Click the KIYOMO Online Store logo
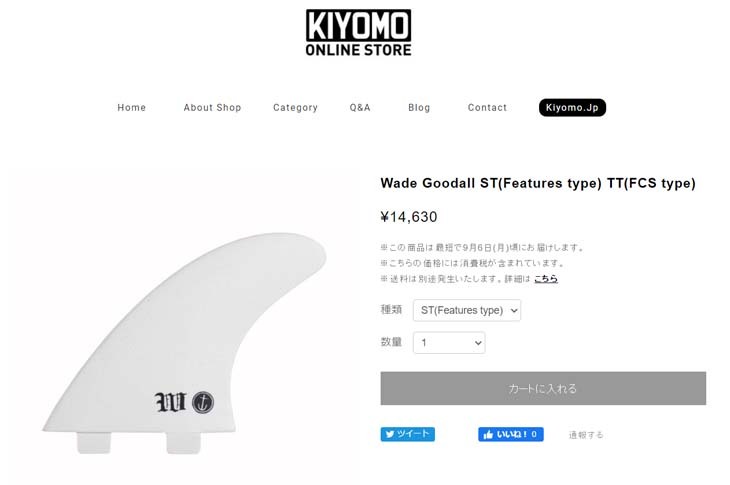730x485 pixels. (x=358, y=33)
